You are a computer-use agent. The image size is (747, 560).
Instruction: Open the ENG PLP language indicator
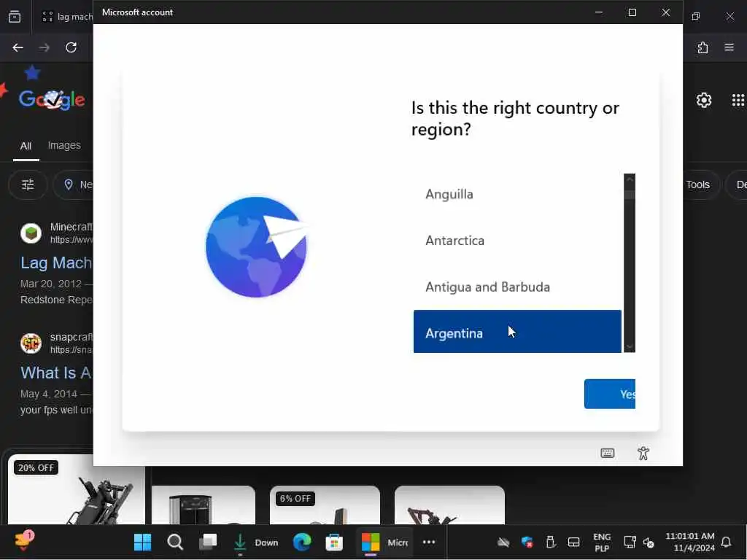[602, 542]
